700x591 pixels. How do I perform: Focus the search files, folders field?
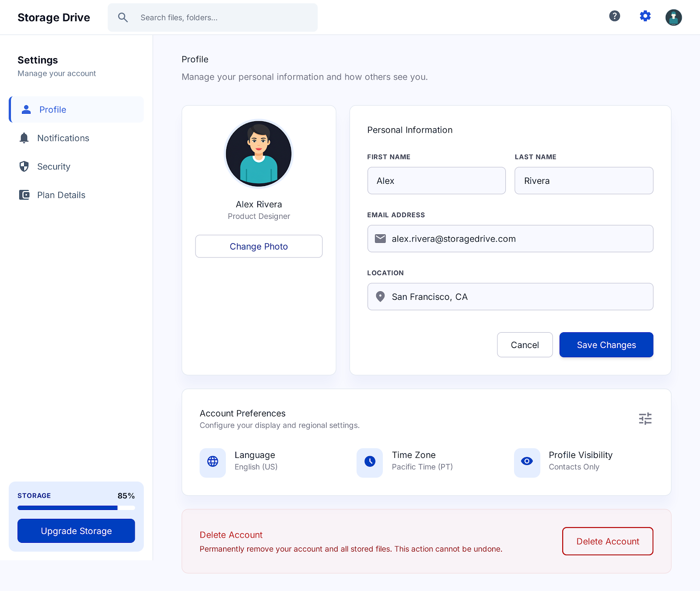tap(213, 18)
